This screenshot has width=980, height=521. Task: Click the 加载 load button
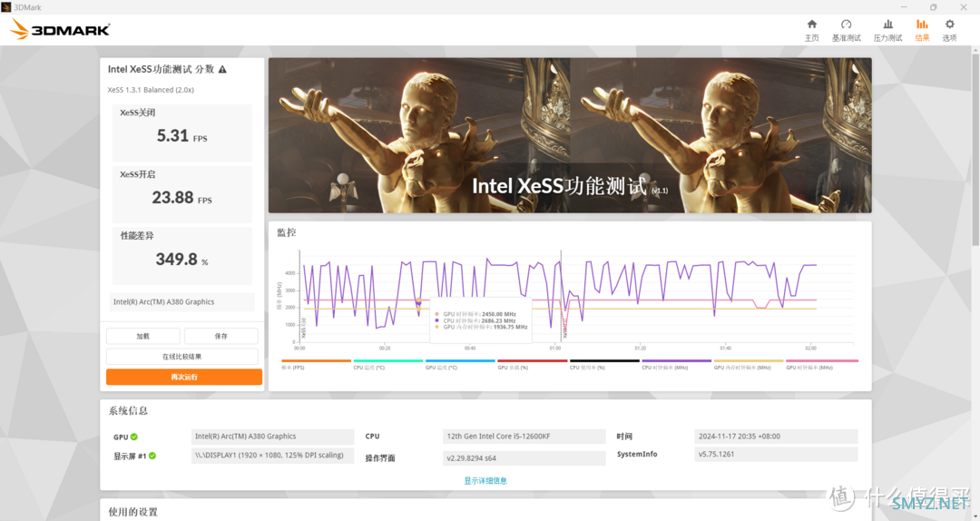143,336
